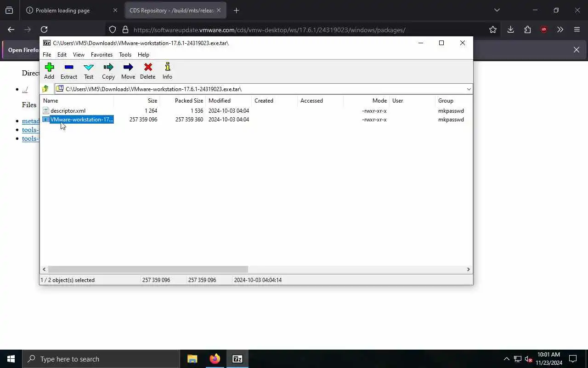Image resolution: width=588 pixels, height=368 pixels.
Task: Click the Firefox View icon
Action: [9, 10]
